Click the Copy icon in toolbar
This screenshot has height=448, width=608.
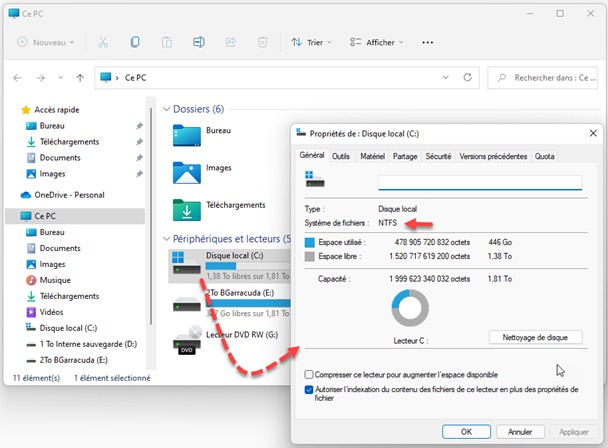135,43
